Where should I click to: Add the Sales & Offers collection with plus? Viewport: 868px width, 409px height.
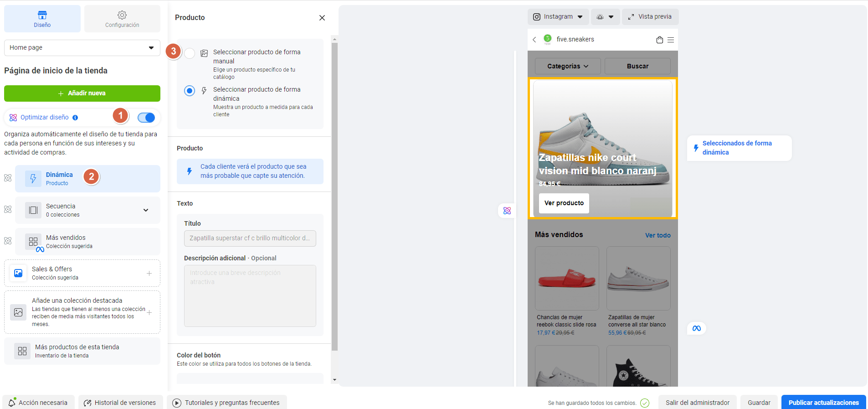click(149, 273)
